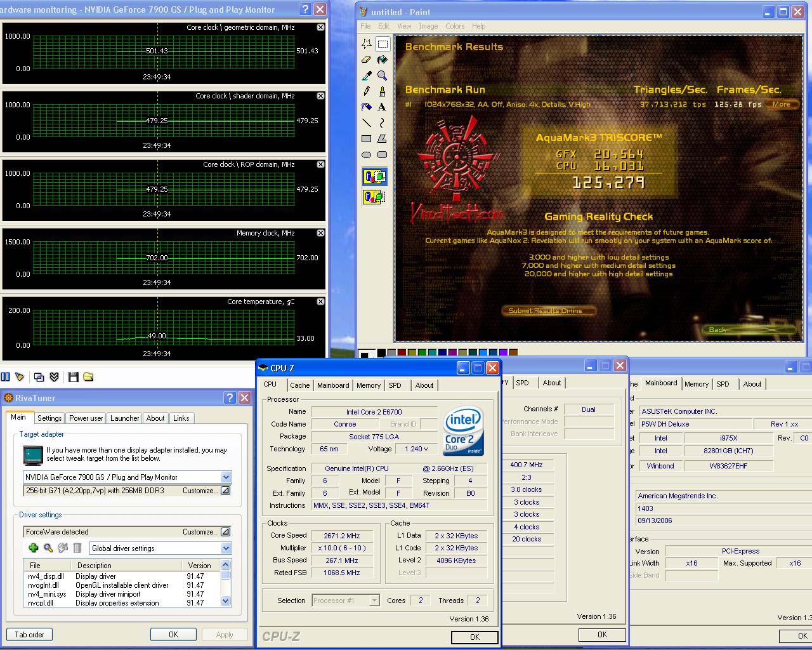Pause the hardware monitoring graphs

click(6, 377)
